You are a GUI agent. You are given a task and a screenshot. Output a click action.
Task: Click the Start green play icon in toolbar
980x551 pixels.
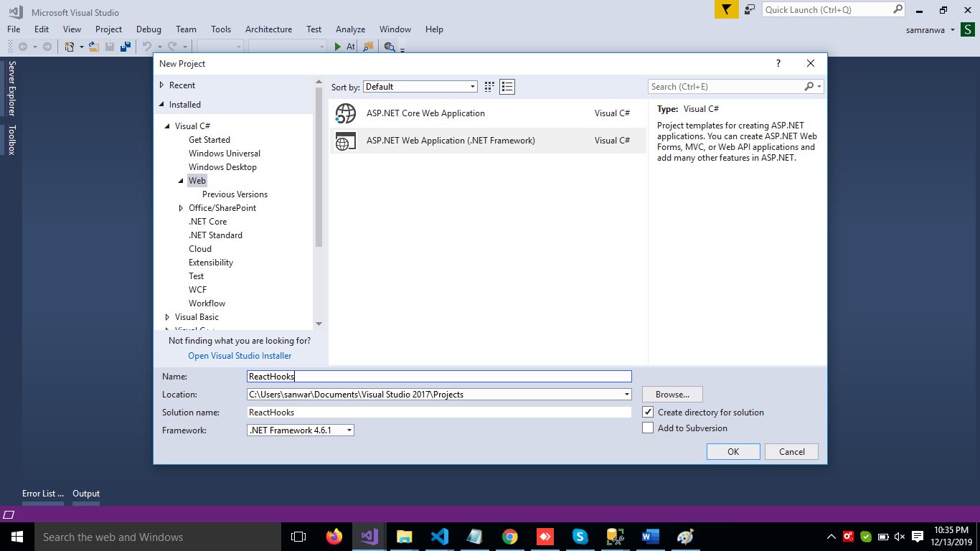click(338, 47)
